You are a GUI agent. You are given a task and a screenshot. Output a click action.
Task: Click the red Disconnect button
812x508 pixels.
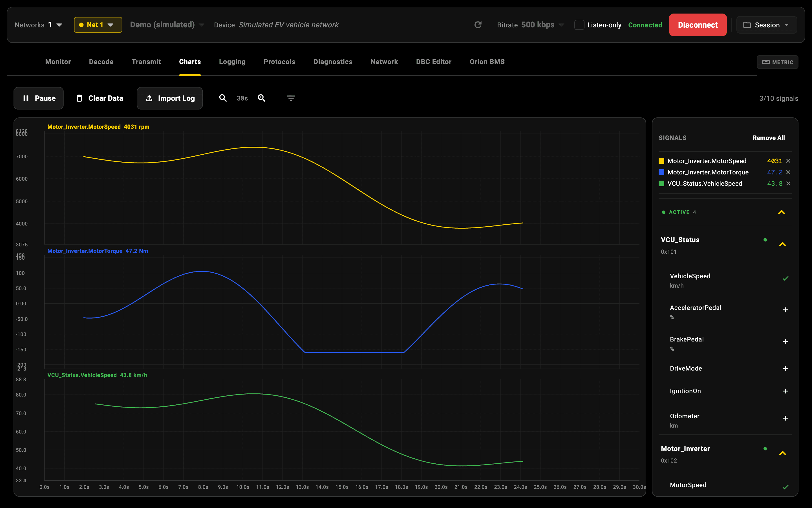[698, 25]
